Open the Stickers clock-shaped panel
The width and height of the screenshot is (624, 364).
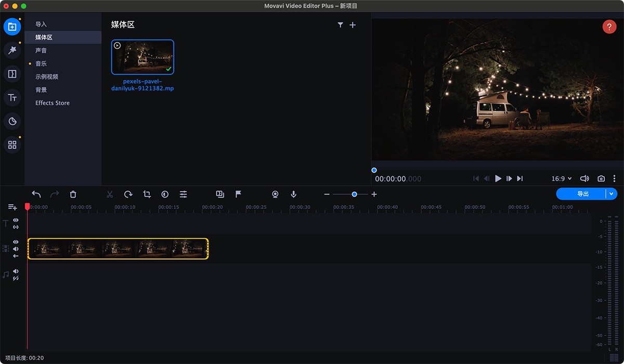[x=12, y=121]
